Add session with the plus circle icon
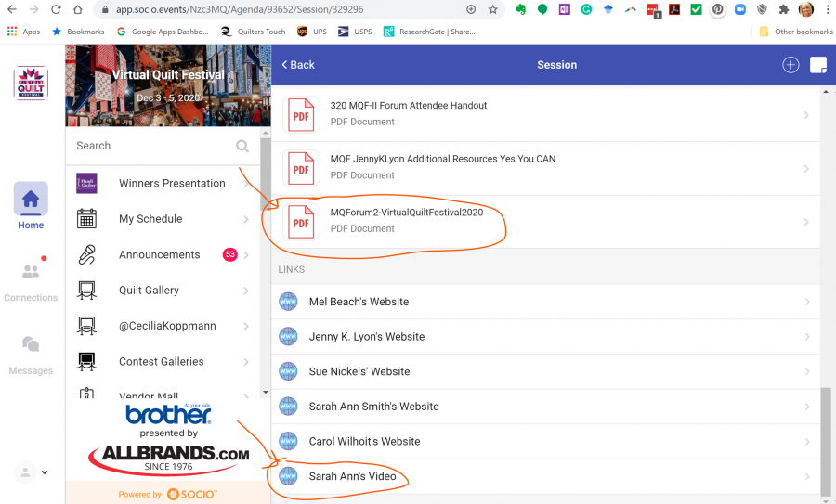This screenshot has height=504, width=836. point(790,64)
